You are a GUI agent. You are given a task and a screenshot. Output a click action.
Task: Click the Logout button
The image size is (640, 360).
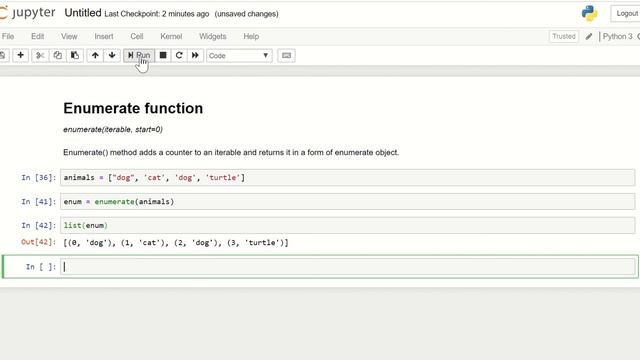[x=625, y=13]
